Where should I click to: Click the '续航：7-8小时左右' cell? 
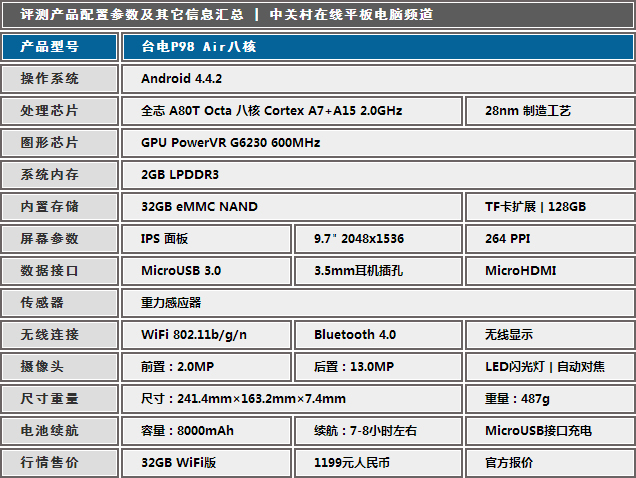(378, 432)
